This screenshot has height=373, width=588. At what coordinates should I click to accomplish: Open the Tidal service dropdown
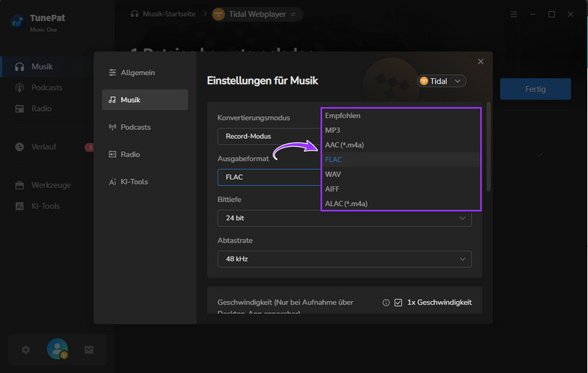click(442, 81)
